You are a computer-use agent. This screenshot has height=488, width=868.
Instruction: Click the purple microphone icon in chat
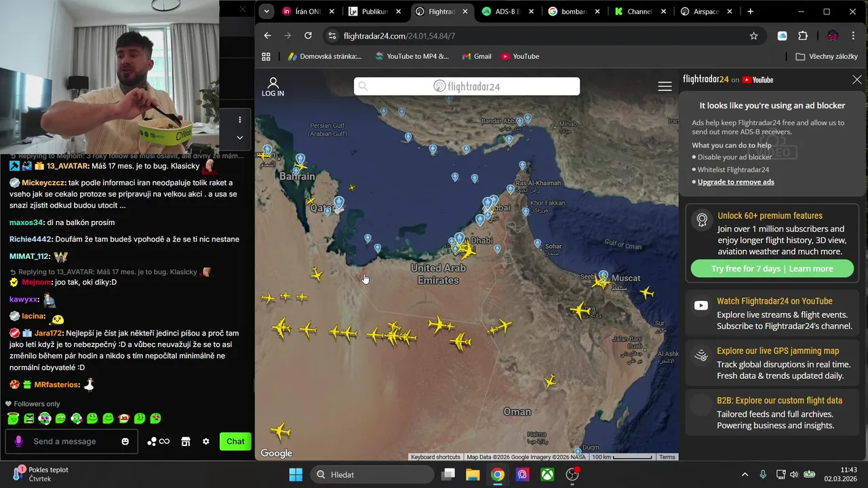[18, 441]
